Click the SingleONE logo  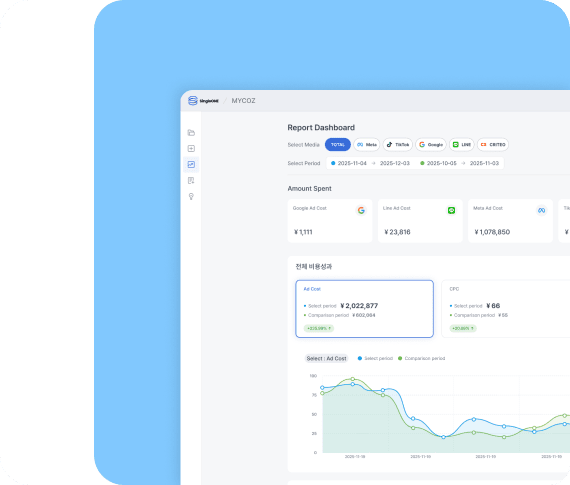pyautogui.click(x=203, y=101)
